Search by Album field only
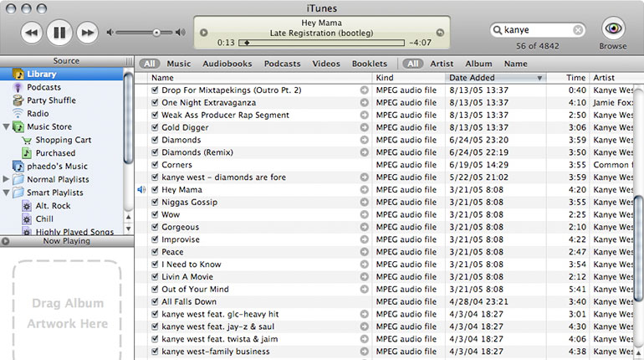Screen dimensions: 644x360 pyautogui.click(x=478, y=64)
